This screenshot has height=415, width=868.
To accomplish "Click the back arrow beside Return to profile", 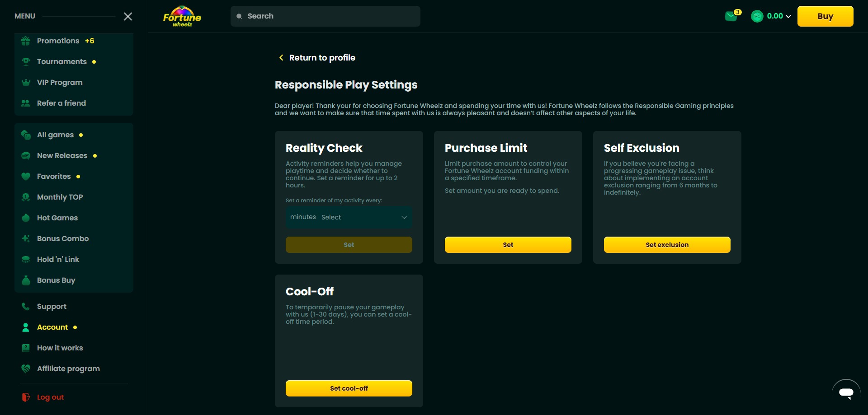I will (281, 58).
